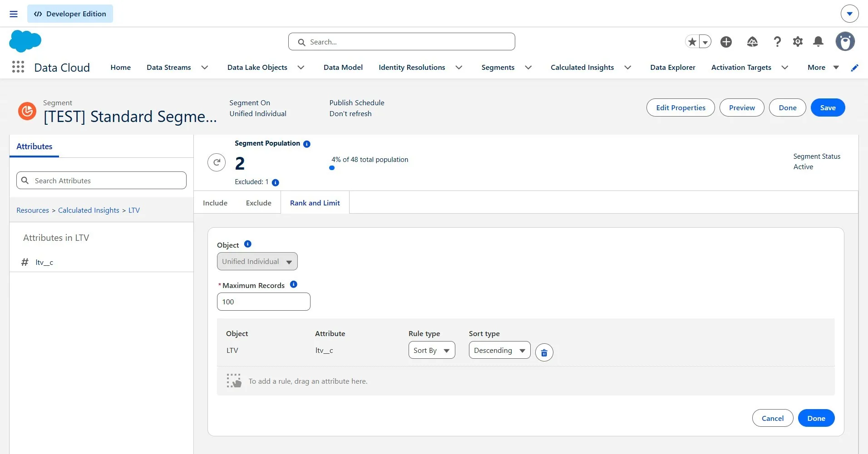Image resolution: width=868 pixels, height=454 pixels.
Task: Open the Data Model nav item
Action: pyautogui.click(x=343, y=68)
